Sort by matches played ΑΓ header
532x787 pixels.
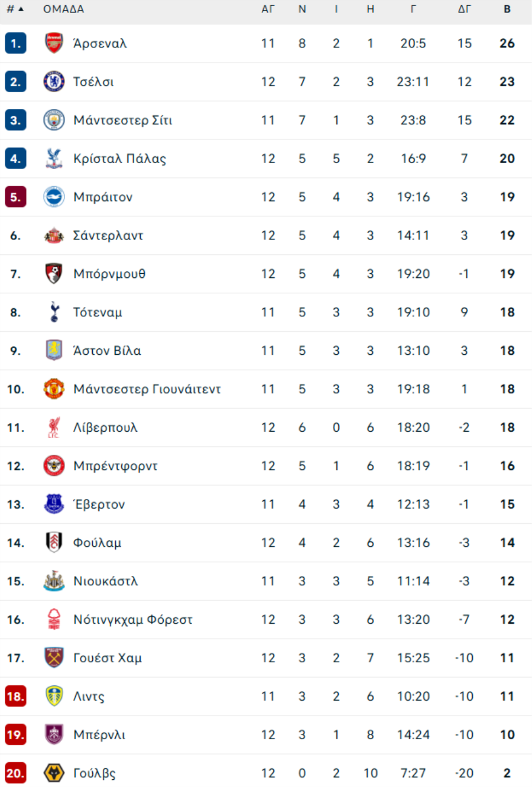(x=268, y=9)
